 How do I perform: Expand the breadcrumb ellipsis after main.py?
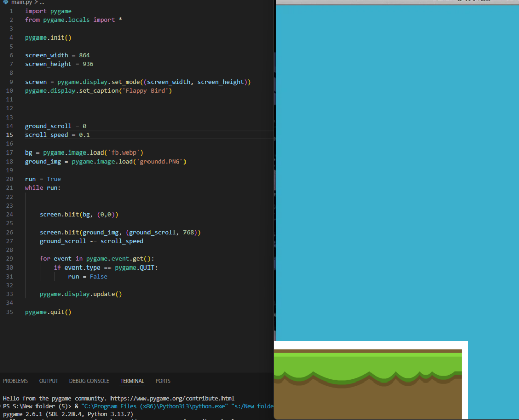pyautogui.click(x=42, y=3)
